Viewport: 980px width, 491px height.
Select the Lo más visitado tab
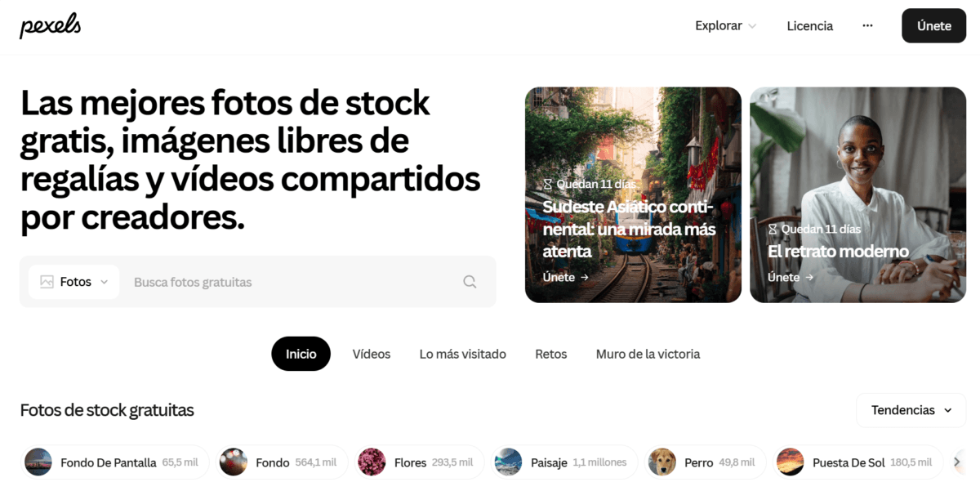click(463, 354)
